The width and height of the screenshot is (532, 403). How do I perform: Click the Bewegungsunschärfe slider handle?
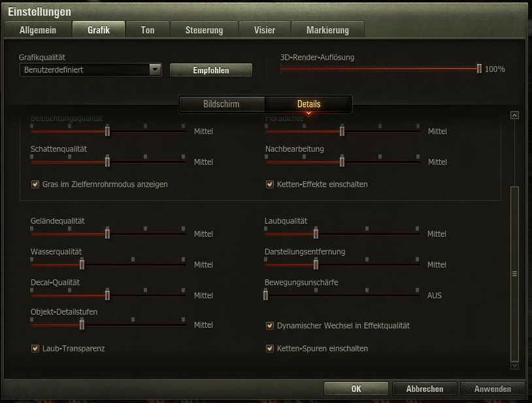[265, 295]
